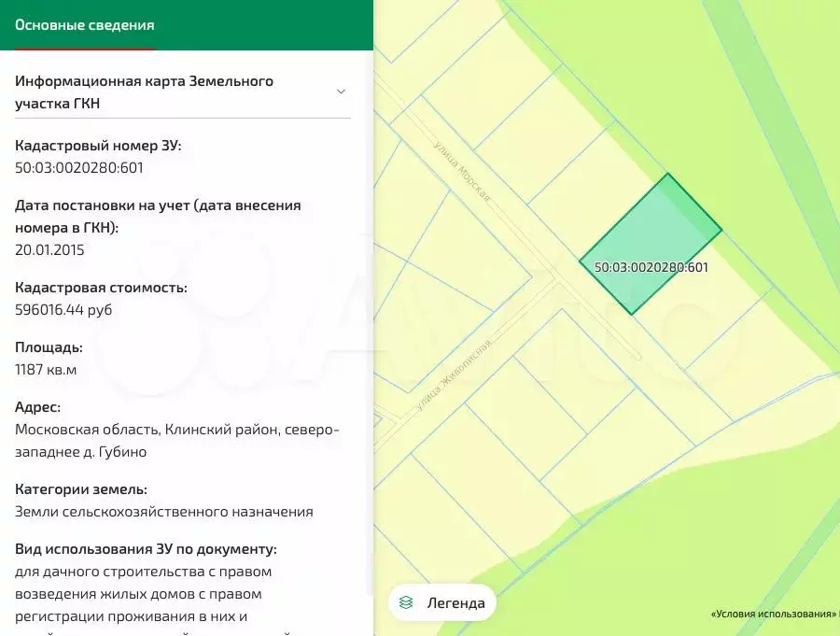
Task: Click the parcel label 50:03:0020280:601 on the map
Action: click(651, 267)
